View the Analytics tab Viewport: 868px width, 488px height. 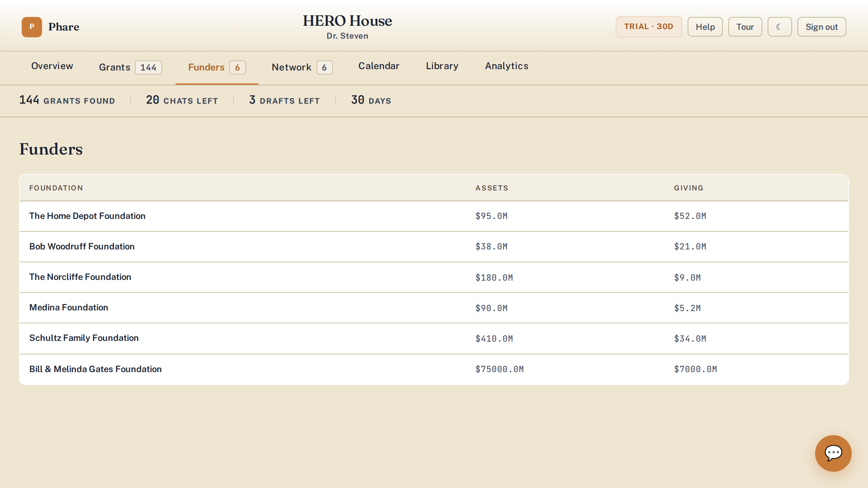click(507, 66)
